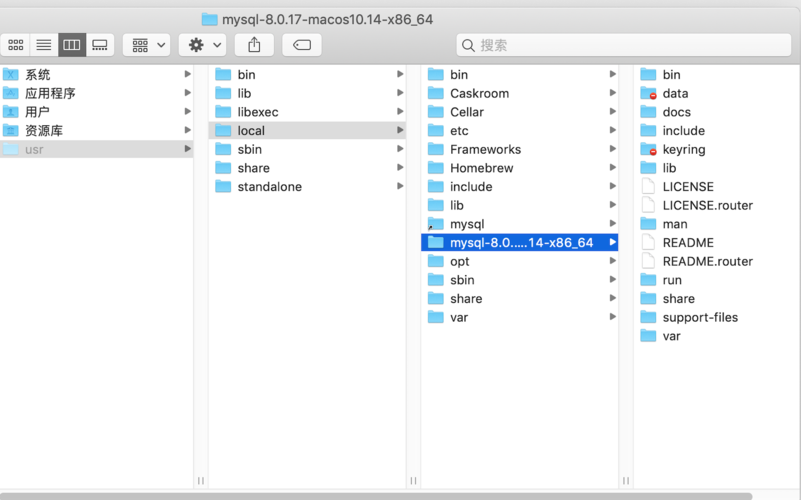Viewport: 801px width, 500px height.
Task: Click standalone folder icon
Action: point(223,186)
